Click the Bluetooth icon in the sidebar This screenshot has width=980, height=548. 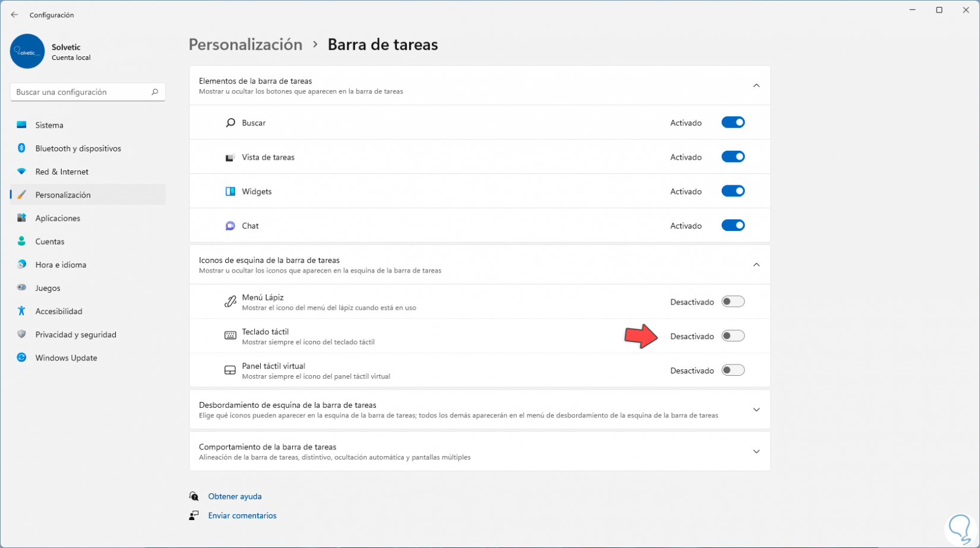[21, 148]
